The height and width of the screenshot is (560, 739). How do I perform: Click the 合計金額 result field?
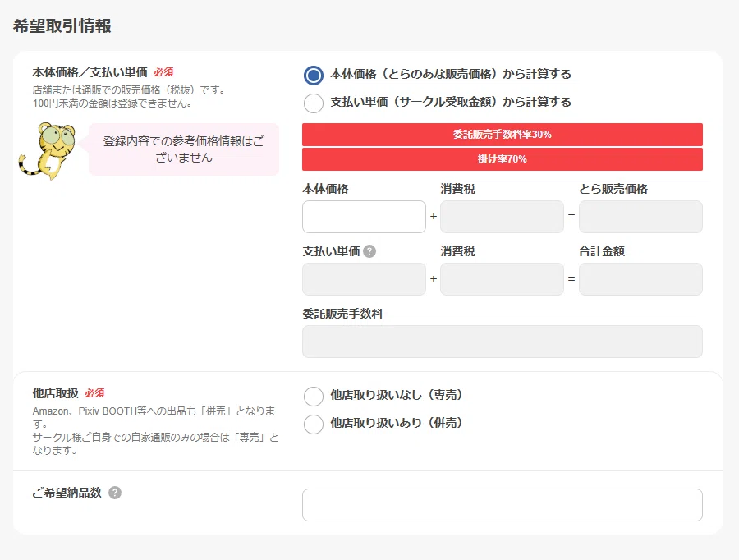coord(640,279)
